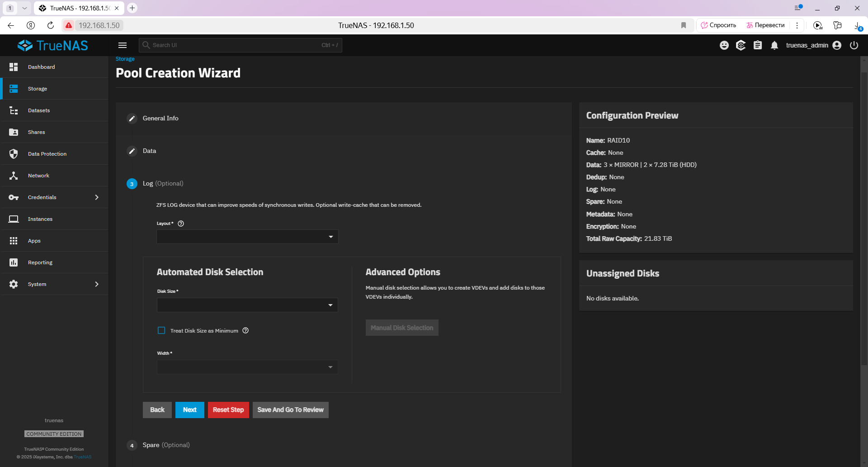The image size is (868, 467).
Task: Click the Network topology icon
Action: click(14, 176)
